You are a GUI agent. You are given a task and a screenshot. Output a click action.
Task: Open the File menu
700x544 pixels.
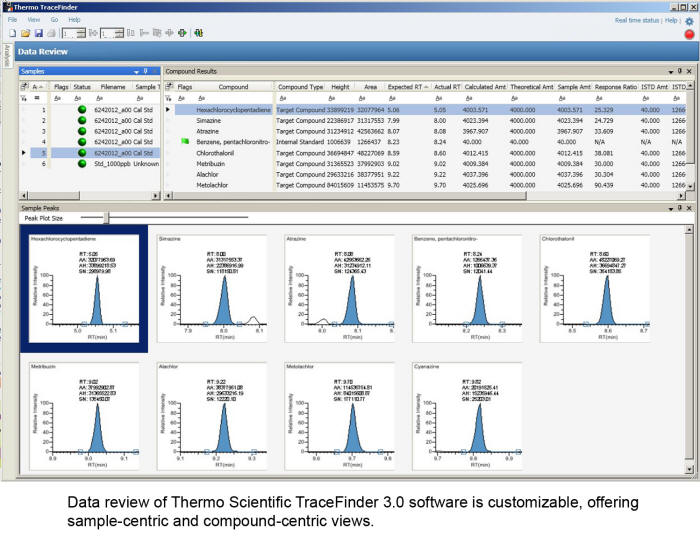click(12, 20)
